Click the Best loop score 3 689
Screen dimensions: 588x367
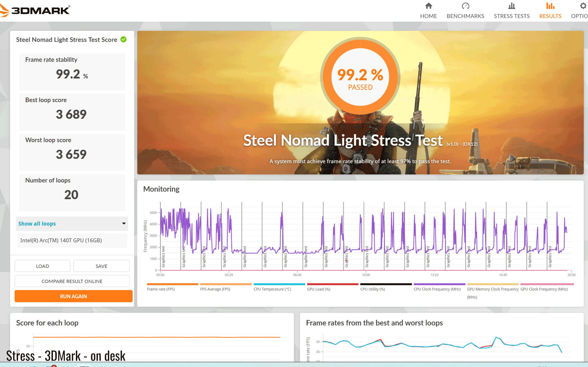coord(71,114)
